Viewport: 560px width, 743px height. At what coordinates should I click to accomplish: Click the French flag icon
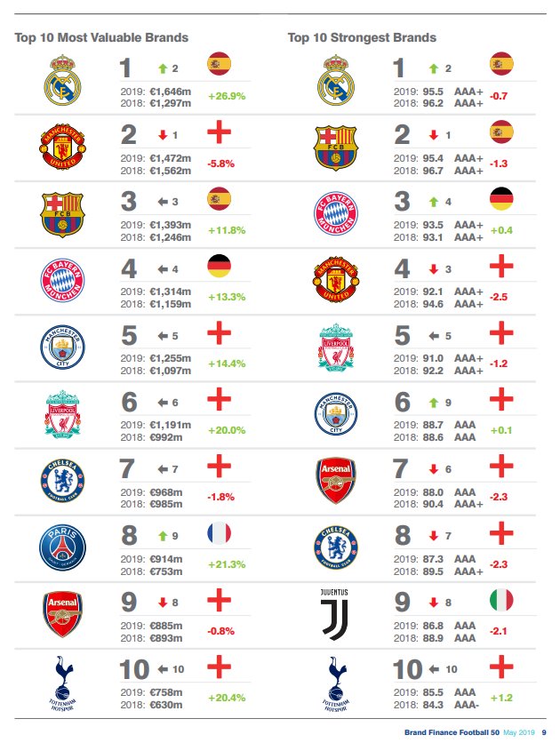click(217, 533)
